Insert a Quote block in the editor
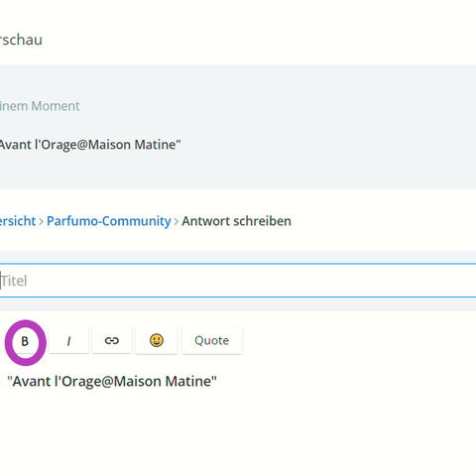The height and width of the screenshot is (475, 476). (x=212, y=341)
